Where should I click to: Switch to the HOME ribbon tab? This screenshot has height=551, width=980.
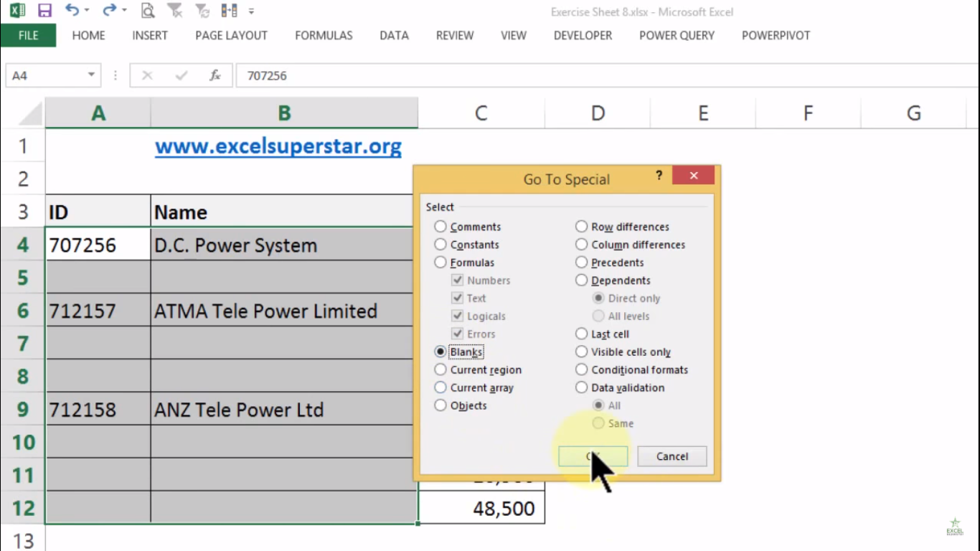coord(88,35)
